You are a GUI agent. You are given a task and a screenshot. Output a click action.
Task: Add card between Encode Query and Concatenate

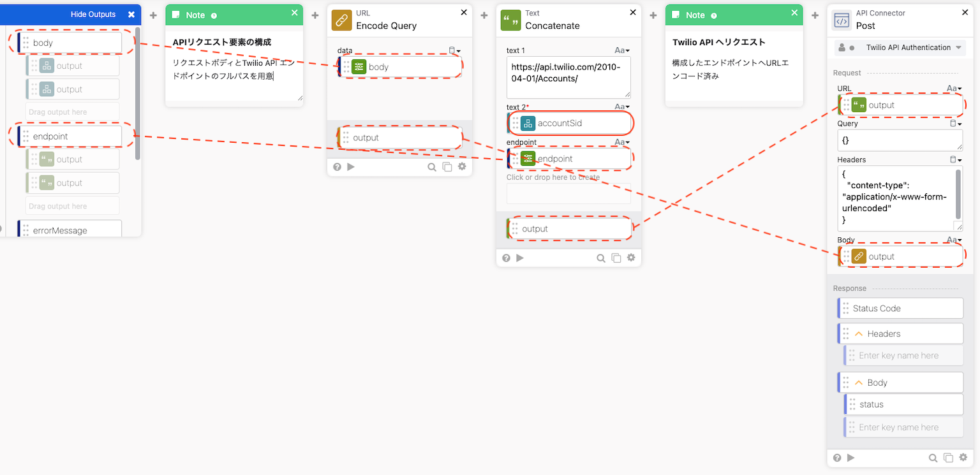pos(484,15)
